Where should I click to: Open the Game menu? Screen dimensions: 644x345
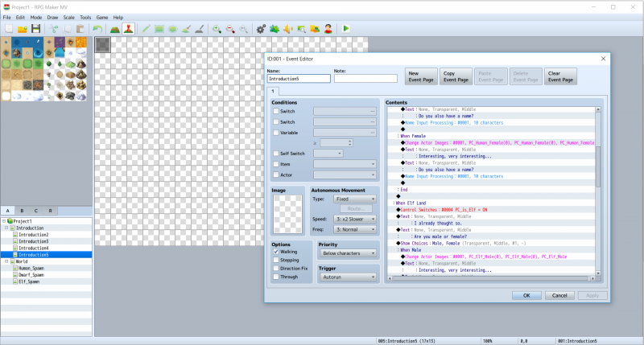(102, 18)
